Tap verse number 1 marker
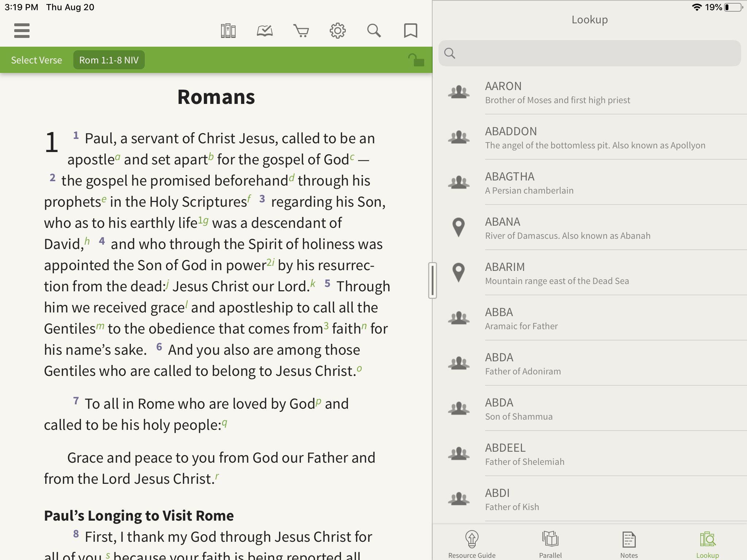This screenshot has height=560, width=747. [76, 135]
